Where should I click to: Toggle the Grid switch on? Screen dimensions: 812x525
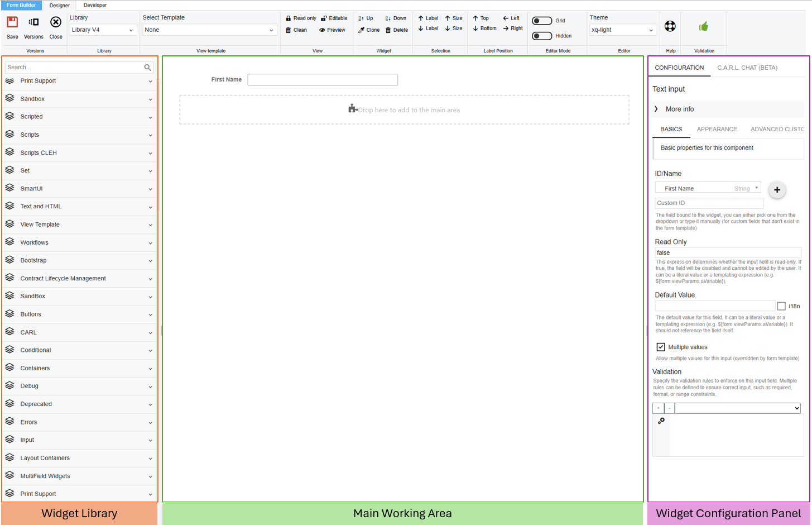click(542, 21)
